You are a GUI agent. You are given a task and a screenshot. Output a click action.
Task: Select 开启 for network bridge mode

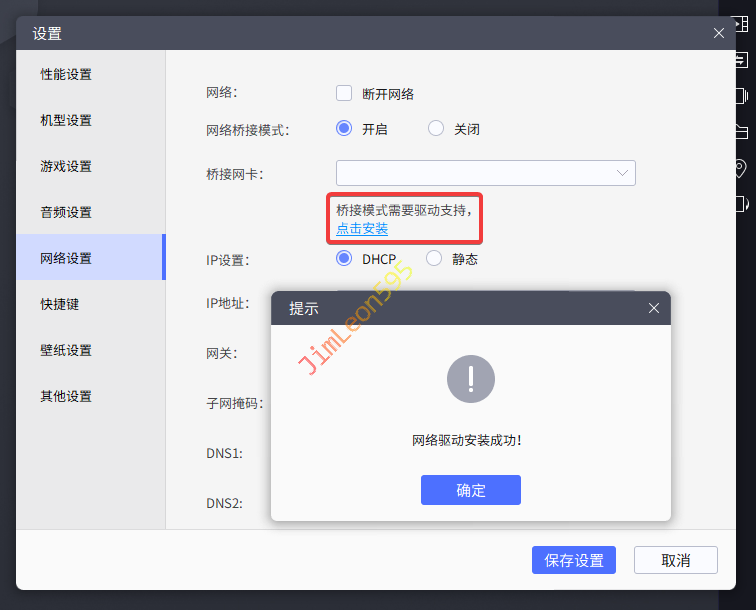point(344,128)
